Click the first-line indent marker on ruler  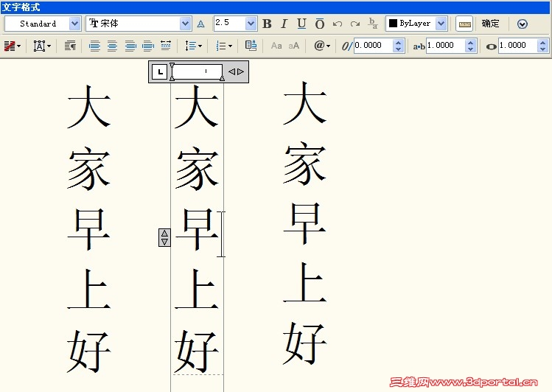(x=172, y=66)
